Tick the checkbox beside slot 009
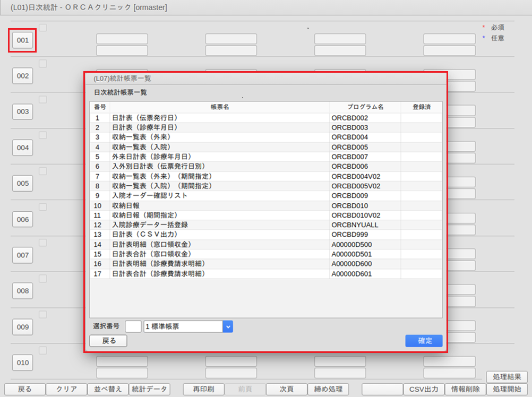 click(43, 314)
